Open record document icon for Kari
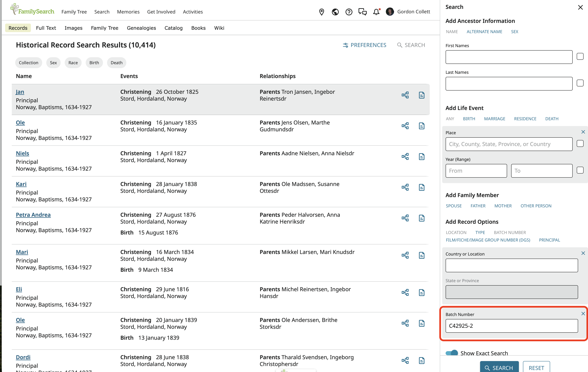Screen dimensions: 588x372 tap(422, 187)
